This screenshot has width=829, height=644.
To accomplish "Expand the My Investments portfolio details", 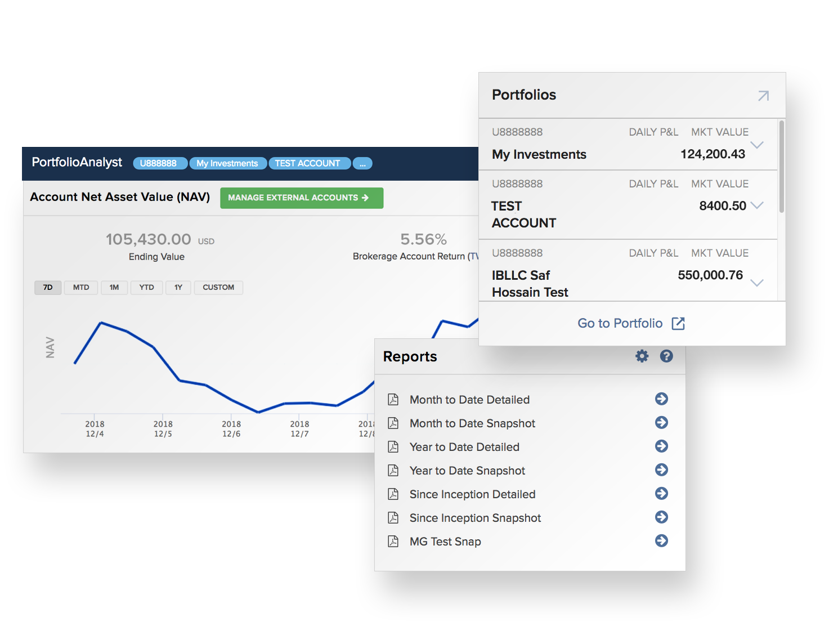I will point(757,145).
